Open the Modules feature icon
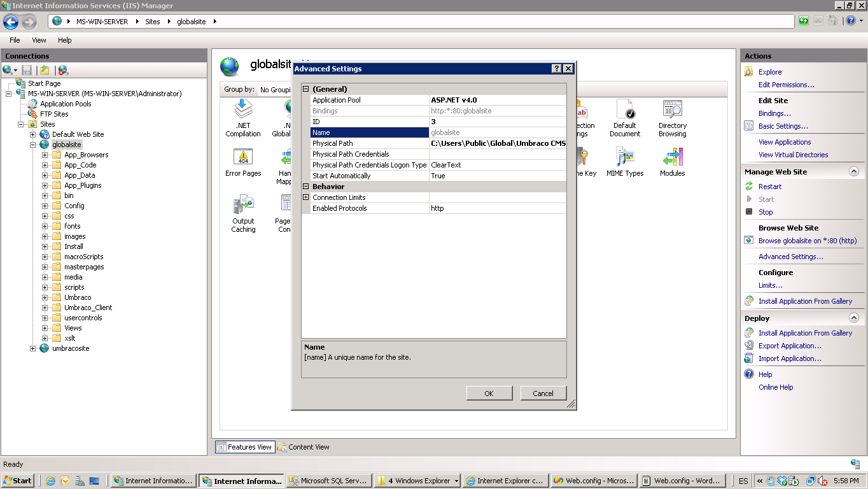The image size is (868, 489). point(673,162)
